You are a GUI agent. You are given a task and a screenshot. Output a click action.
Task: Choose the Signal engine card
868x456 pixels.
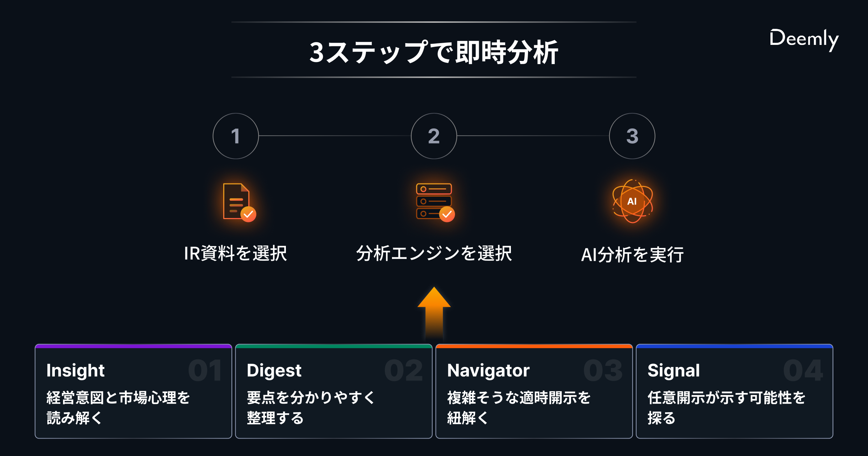(x=734, y=391)
